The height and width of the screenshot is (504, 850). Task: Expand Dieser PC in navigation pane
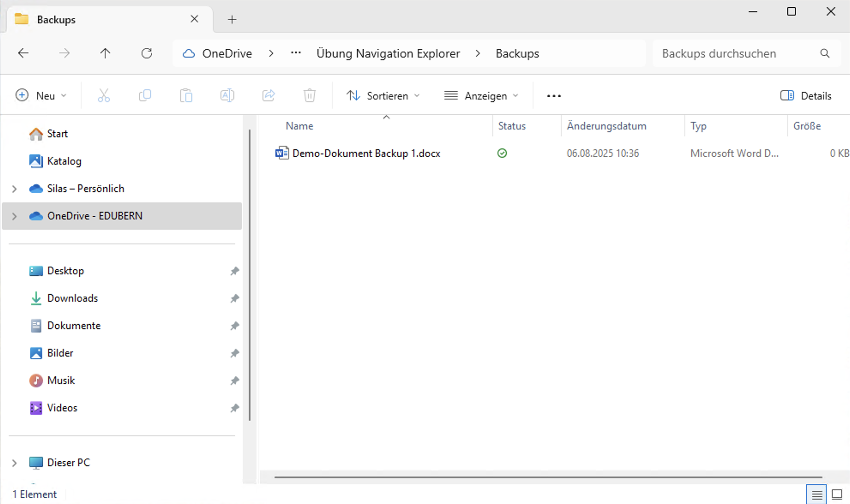click(x=14, y=463)
